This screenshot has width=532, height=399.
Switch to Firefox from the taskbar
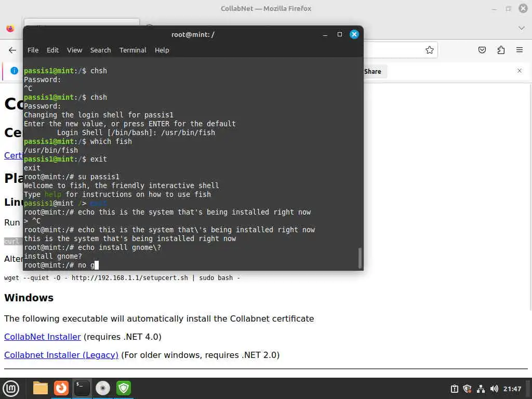pyautogui.click(x=61, y=388)
